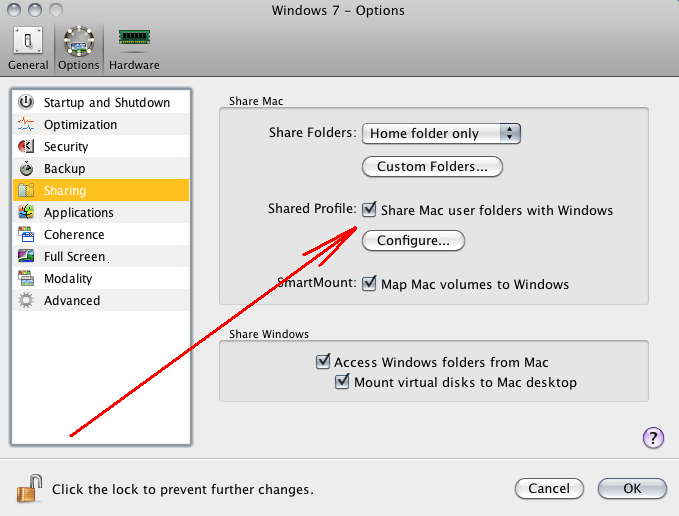Screen dimensions: 679x516
Task: Toggle Share Mac user folders with Windows
Action: (369, 210)
